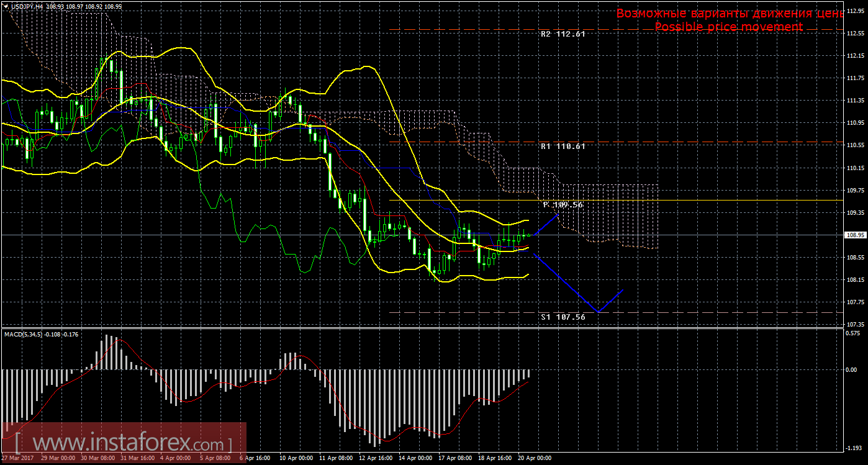868x465 pixels.
Task: Click the triangle arrow beside USDJPY,H4
Action: pos(5,6)
